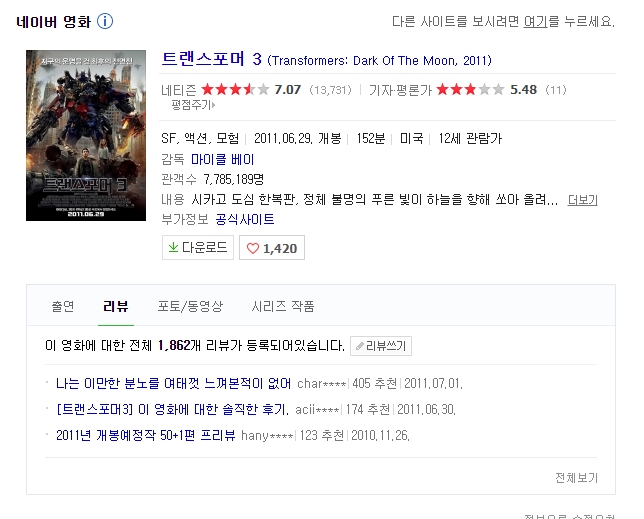The image size is (644, 519).
Task: Click the green download arrow icon
Action: click(x=173, y=247)
